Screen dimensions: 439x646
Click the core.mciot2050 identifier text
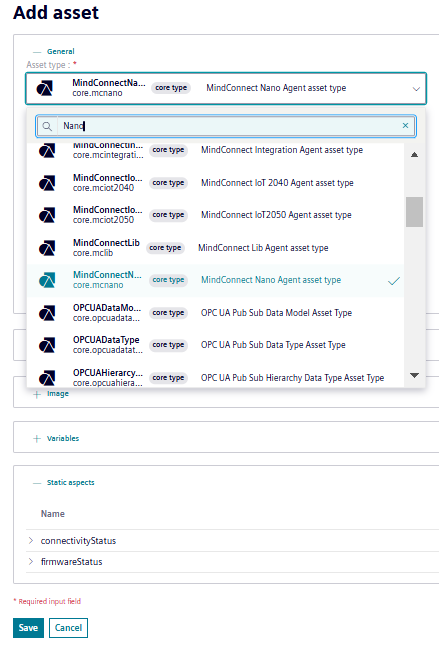(103, 220)
